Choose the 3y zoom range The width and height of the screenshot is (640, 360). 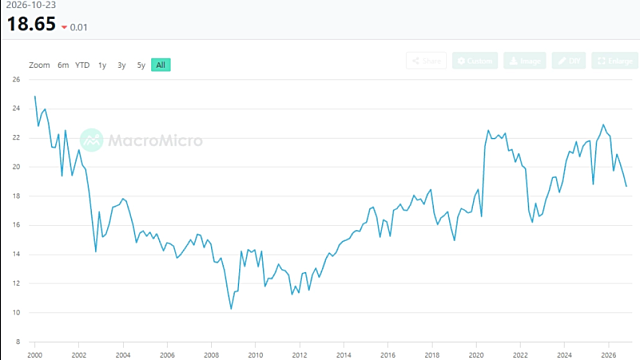[122, 65]
